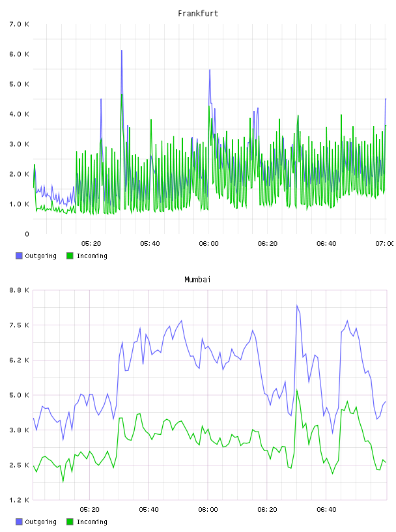Click the highest green Incoming peak in Mumbai
This screenshot has width=396, height=532.
coord(297,391)
